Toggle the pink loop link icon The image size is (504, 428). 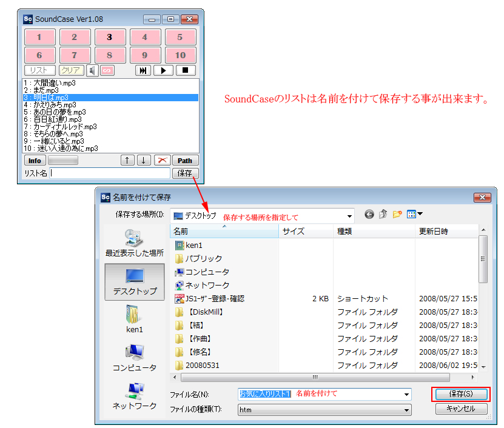coord(107,70)
